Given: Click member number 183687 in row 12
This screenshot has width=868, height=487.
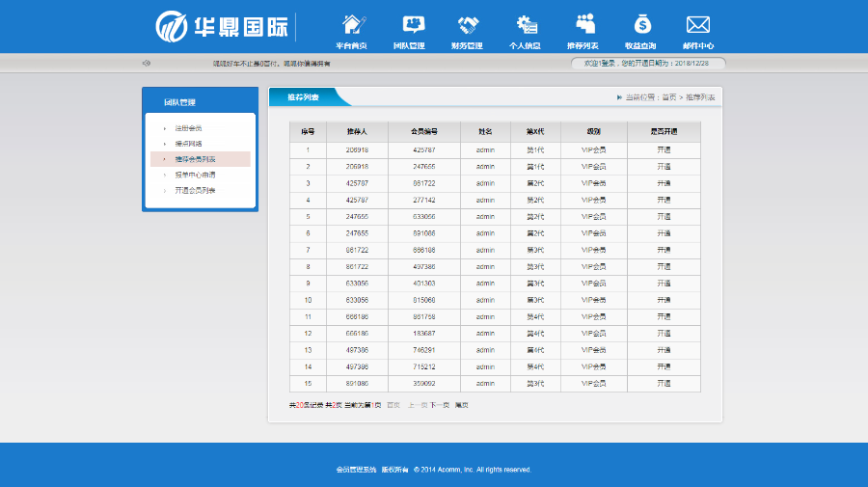Looking at the screenshot, I should tap(424, 334).
